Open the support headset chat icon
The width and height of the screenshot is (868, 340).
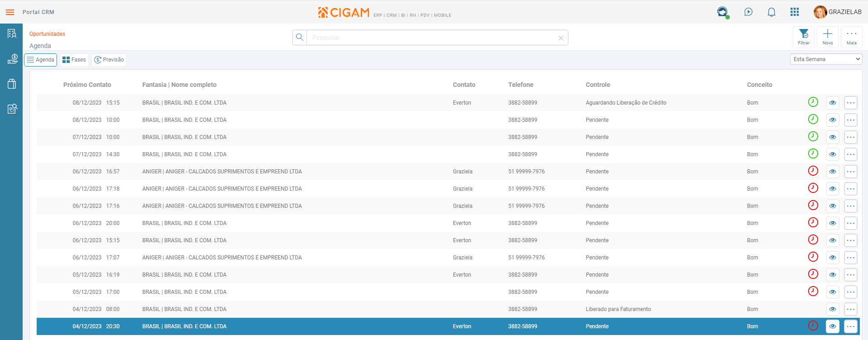point(723,12)
